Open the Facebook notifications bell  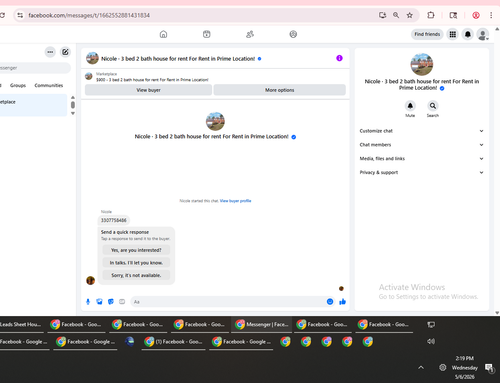(468, 34)
